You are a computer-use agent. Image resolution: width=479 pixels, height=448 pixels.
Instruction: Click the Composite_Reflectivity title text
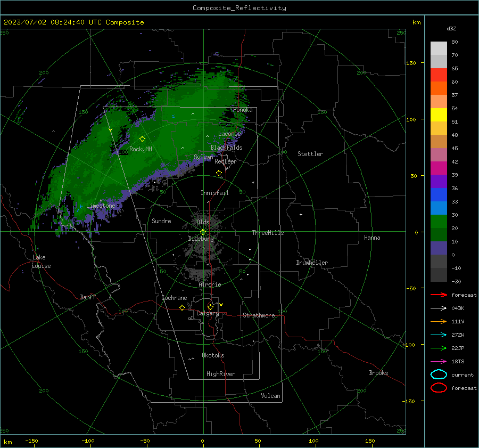pyautogui.click(x=240, y=8)
